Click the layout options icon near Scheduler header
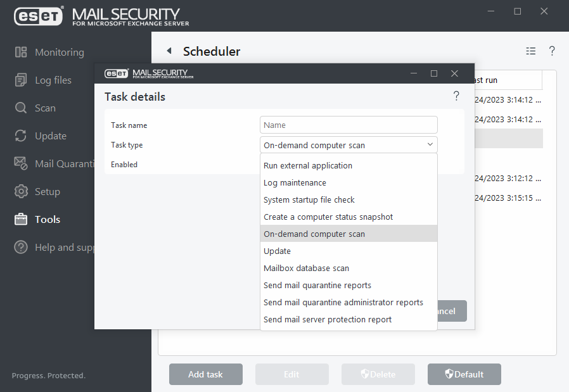This screenshot has height=392, width=569. tap(530, 51)
